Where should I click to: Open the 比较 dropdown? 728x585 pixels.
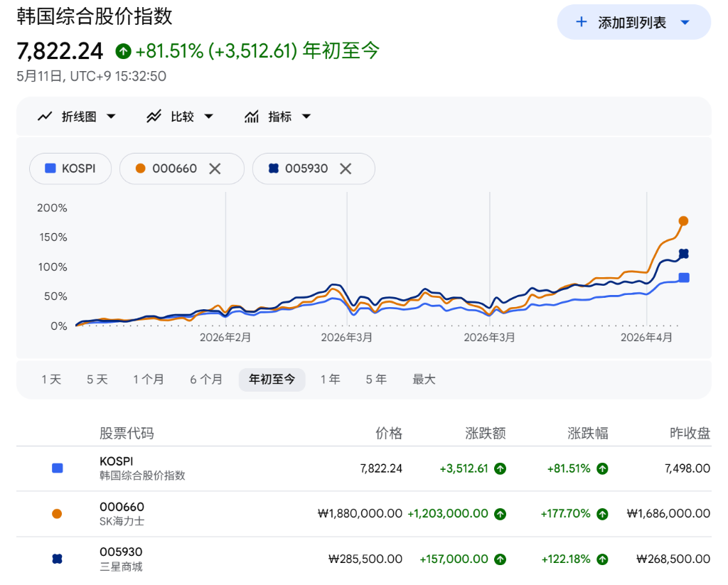(x=180, y=116)
